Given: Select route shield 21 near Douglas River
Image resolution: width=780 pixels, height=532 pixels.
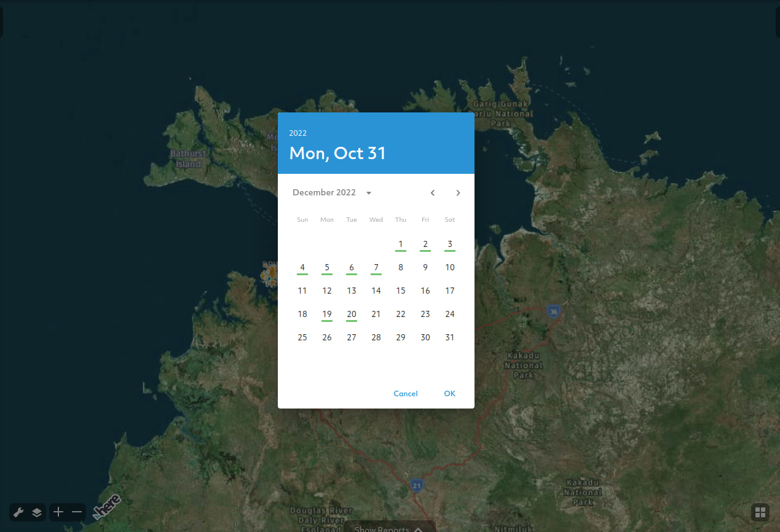Looking at the screenshot, I should [x=417, y=485].
